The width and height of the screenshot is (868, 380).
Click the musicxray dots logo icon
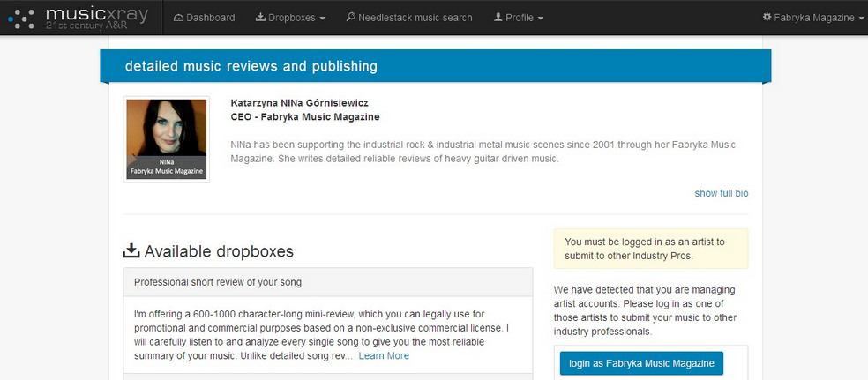coord(22,18)
